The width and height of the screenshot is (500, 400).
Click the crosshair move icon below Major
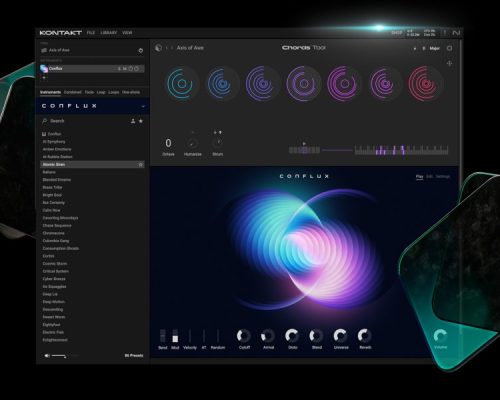449,63
